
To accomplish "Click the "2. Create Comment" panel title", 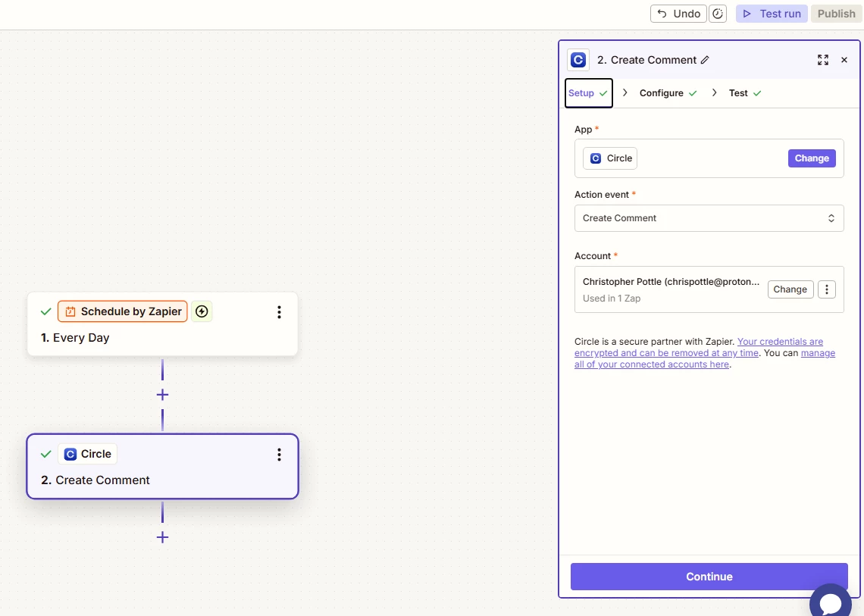I will 647,60.
